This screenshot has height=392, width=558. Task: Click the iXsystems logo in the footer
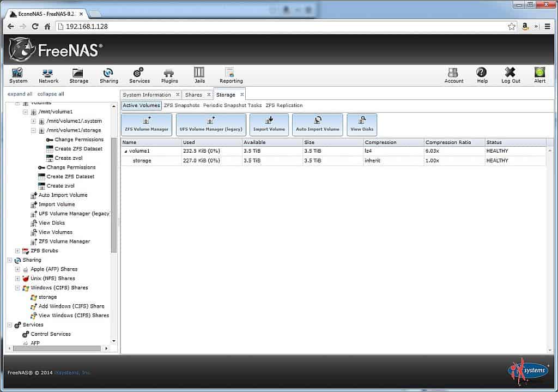point(527,372)
